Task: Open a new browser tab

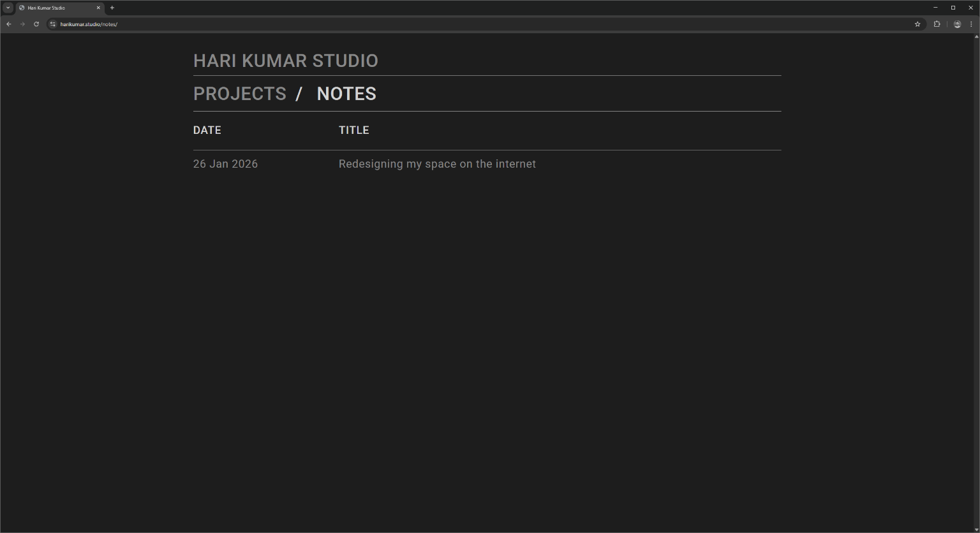Action: point(112,8)
